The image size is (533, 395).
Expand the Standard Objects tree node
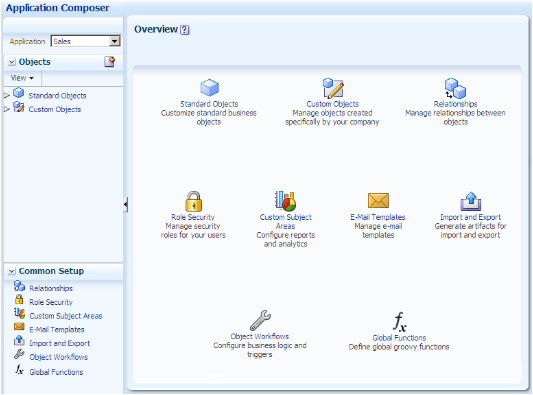[7, 96]
